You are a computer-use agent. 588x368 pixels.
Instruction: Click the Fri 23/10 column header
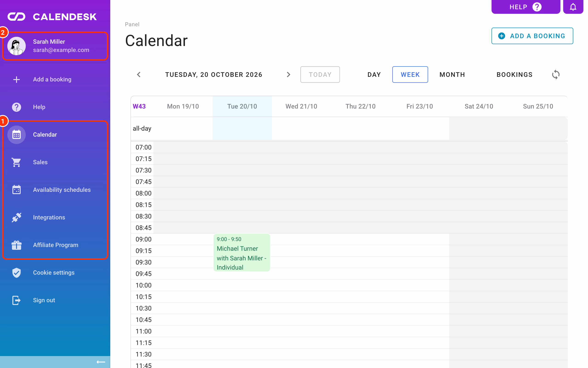(420, 106)
